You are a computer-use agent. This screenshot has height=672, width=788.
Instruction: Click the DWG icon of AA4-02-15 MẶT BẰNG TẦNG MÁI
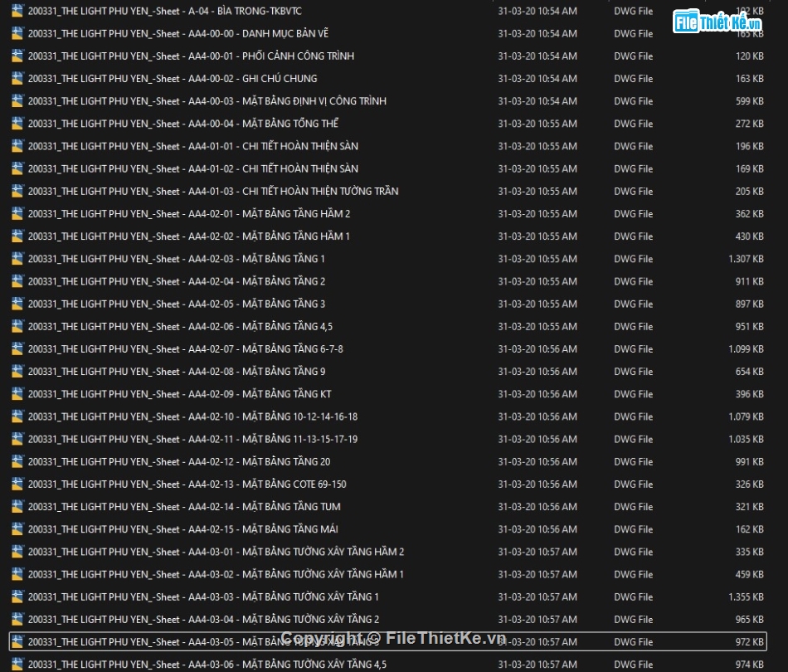[x=17, y=529]
